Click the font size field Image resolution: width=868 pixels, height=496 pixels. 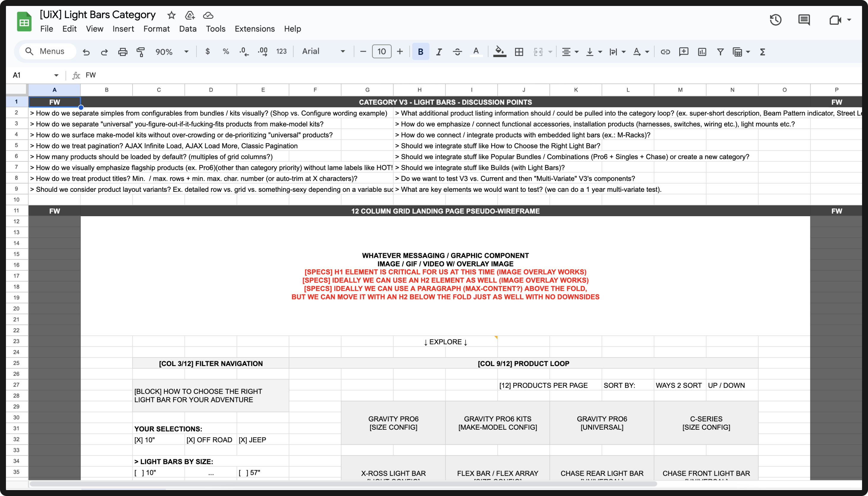[381, 51]
